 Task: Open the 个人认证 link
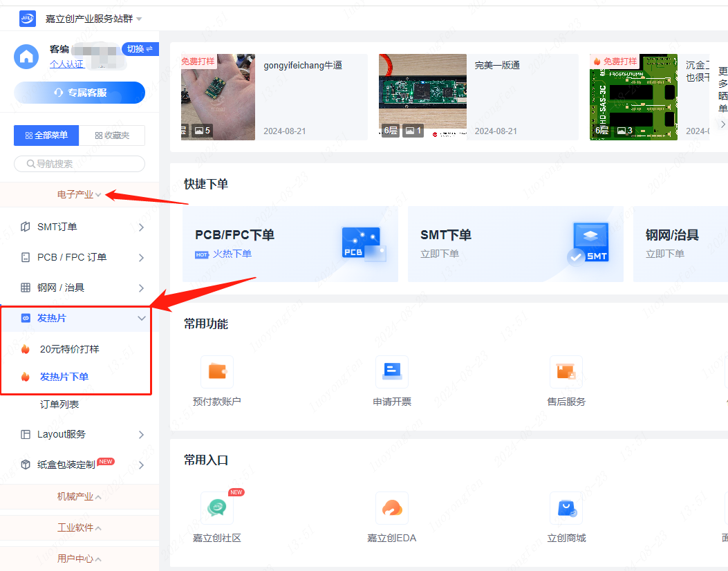coord(67,64)
